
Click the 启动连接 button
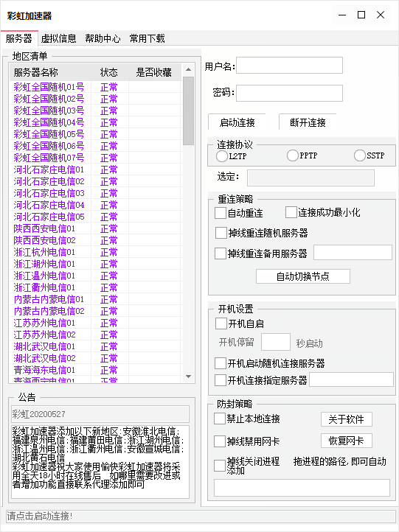tap(237, 122)
